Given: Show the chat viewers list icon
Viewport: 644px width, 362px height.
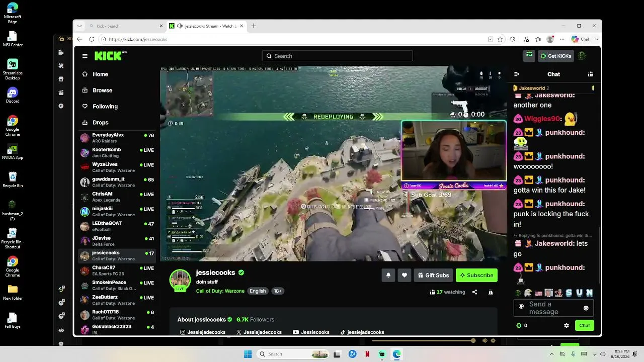Looking at the screenshot, I should [x=591, y=74].
